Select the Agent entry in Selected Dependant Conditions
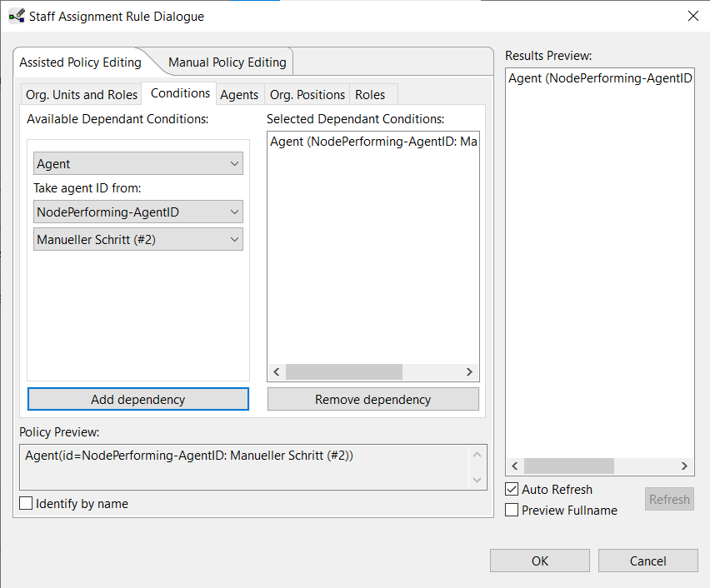 (372, 142)
